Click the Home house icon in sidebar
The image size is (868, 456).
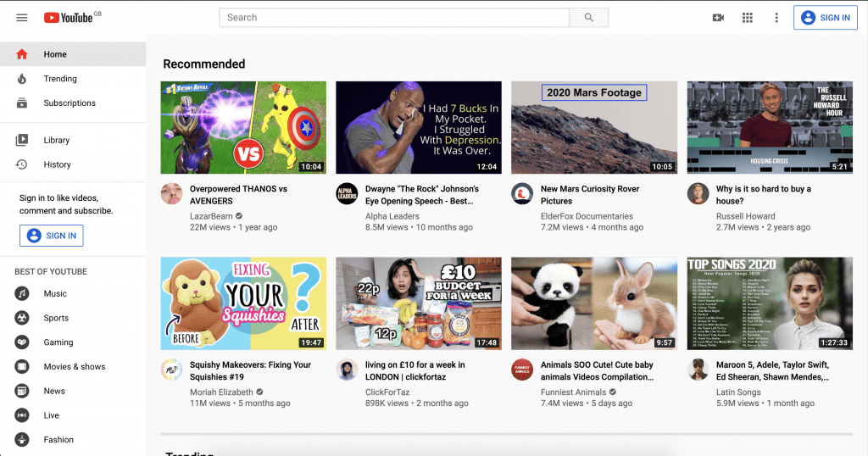coord(21,54)
